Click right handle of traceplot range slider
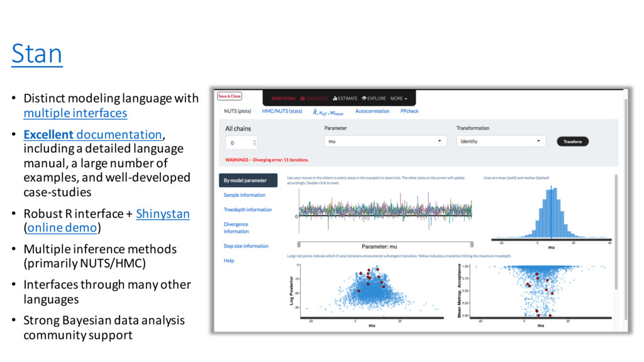 [x=472, y=244]
